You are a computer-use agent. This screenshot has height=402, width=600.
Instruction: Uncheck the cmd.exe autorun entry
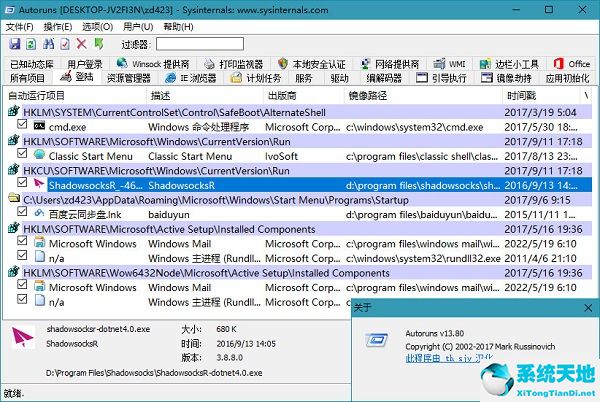[22, 124]
